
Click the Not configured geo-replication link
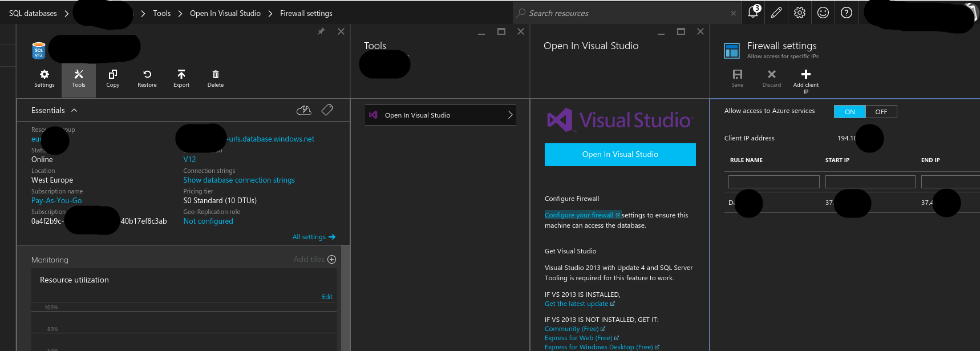[208, 221]
